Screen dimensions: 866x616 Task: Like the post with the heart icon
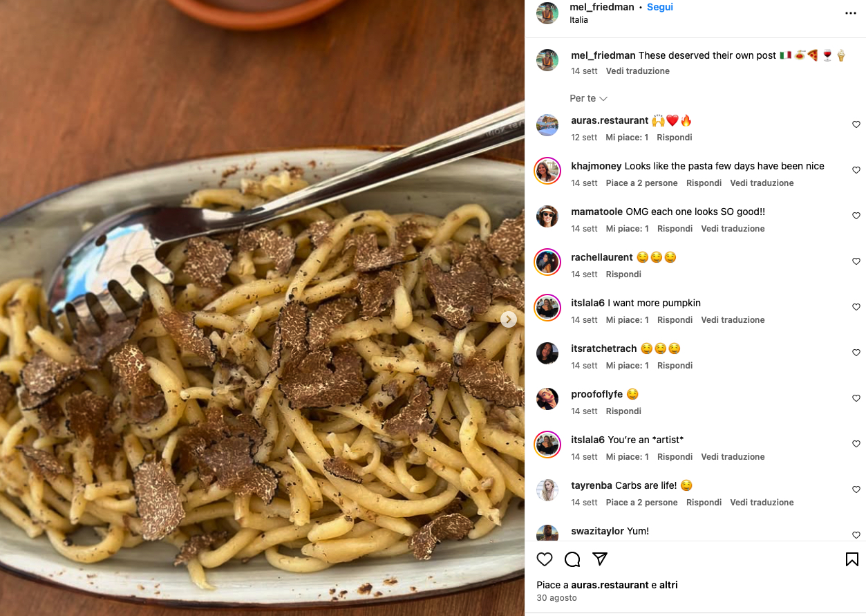click(545, 559)
